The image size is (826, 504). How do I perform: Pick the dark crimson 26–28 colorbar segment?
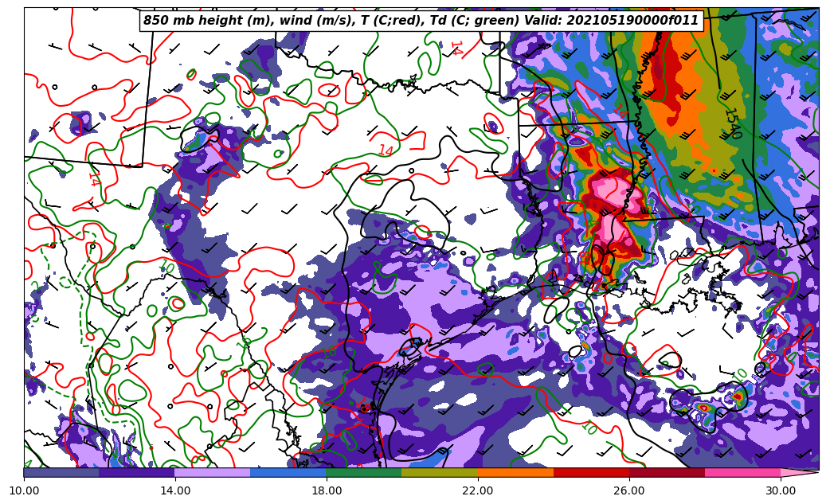click(x=667, y=472)
